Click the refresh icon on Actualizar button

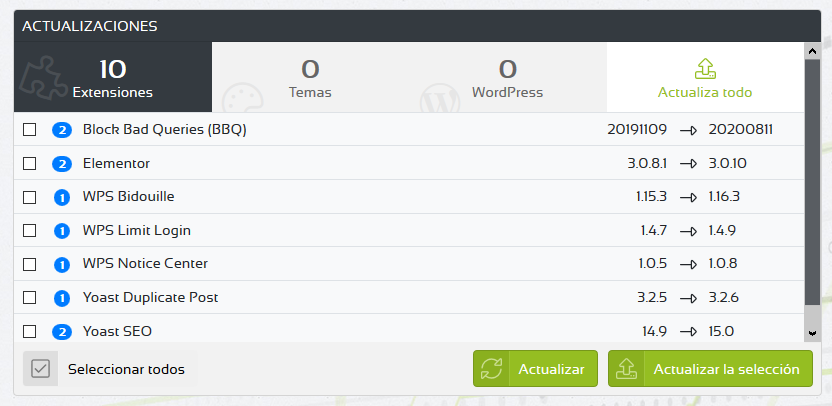pos(491,369)
